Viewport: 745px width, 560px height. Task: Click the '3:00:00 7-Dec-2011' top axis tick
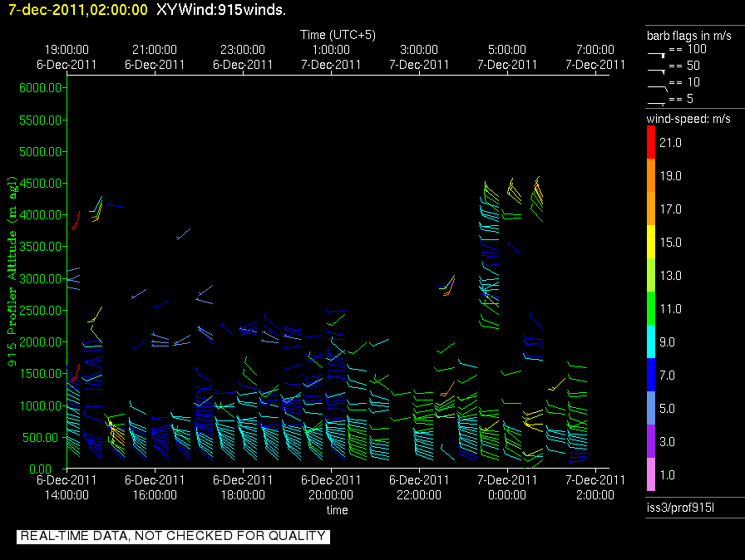[419, 57]
